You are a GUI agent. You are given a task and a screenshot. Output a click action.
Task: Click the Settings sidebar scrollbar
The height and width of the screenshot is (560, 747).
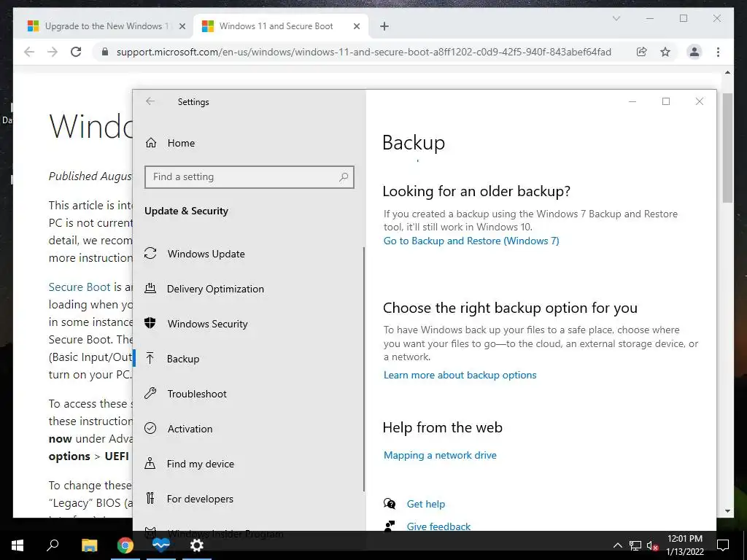pyautogui.click(x=364, y=369)
